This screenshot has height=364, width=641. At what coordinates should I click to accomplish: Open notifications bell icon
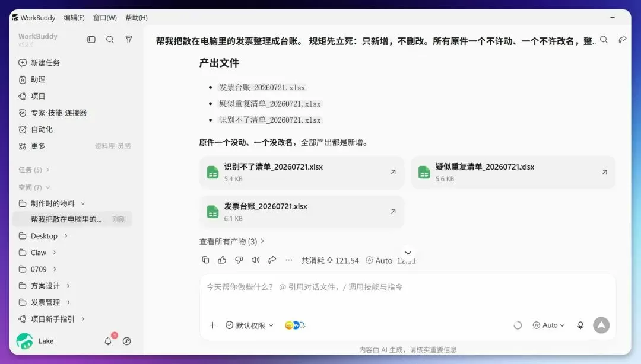tap(108, 341)
